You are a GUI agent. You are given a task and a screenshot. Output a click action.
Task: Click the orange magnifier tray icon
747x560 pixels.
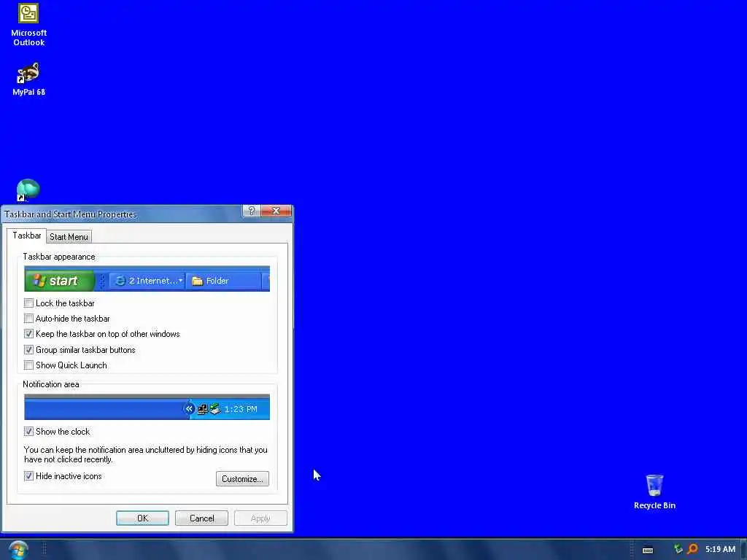pos(692,549)
